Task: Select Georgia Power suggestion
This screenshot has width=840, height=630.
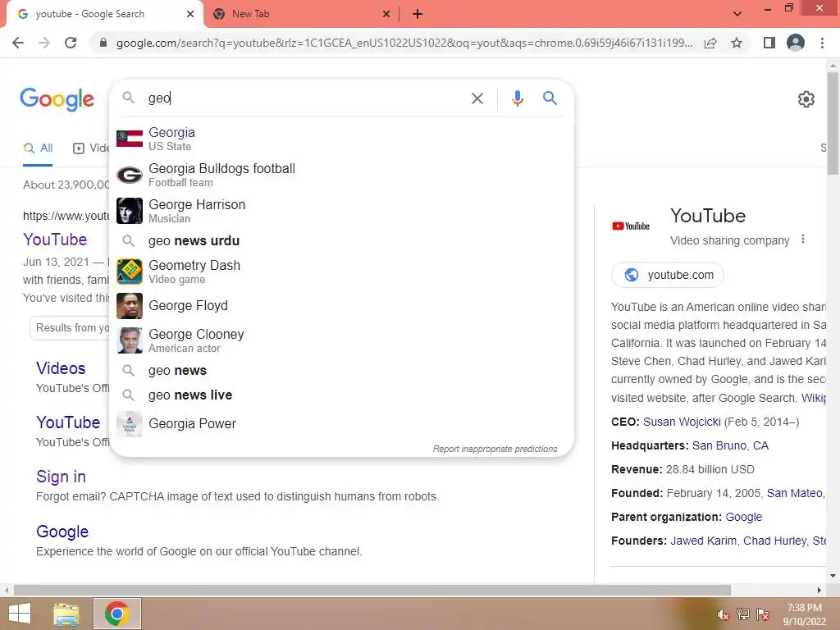Action: click(x=342, y=424)
